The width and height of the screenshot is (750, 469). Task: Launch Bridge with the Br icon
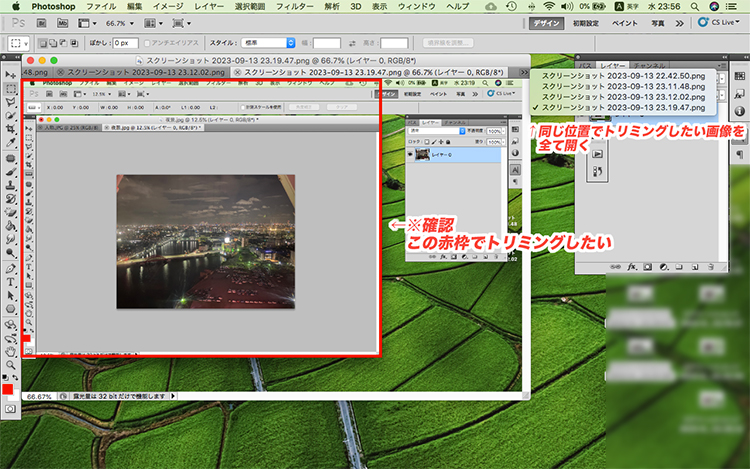tap(42, 23)
